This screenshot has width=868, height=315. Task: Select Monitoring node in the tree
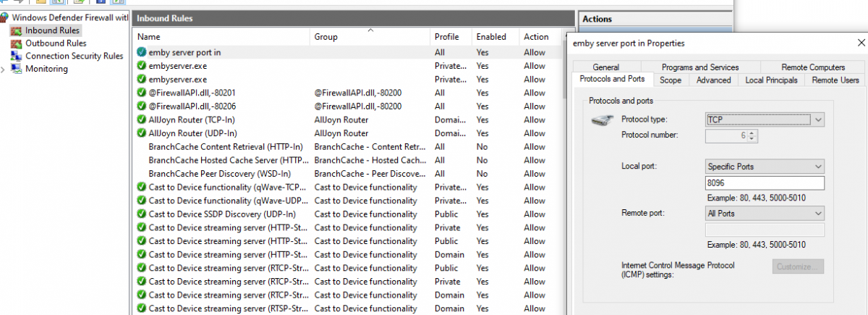[46, 70]
